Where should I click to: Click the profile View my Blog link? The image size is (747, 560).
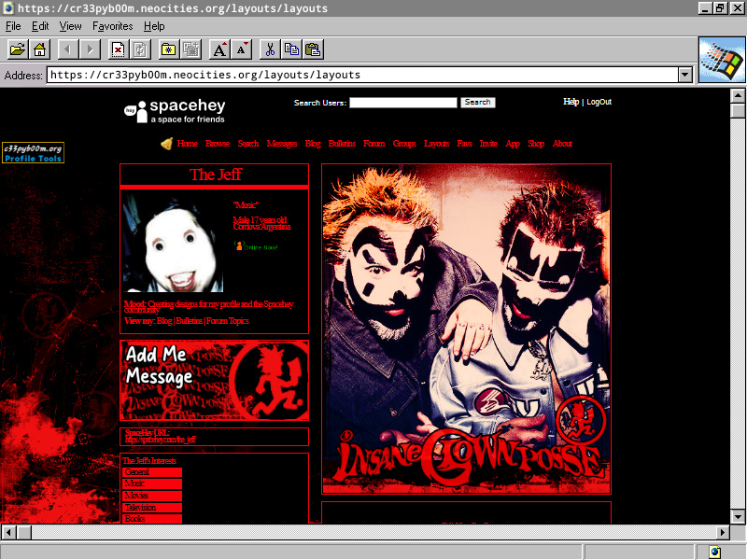click(x=164, y=321)
